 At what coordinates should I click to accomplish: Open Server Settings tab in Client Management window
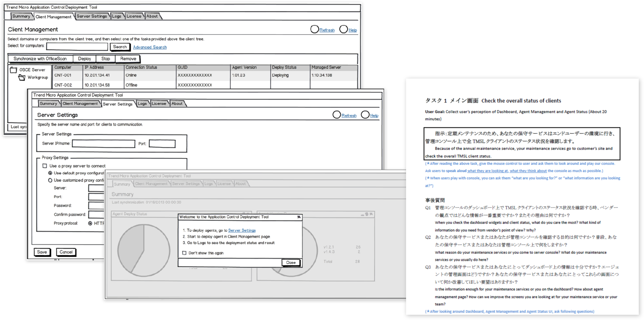point(92,16)
